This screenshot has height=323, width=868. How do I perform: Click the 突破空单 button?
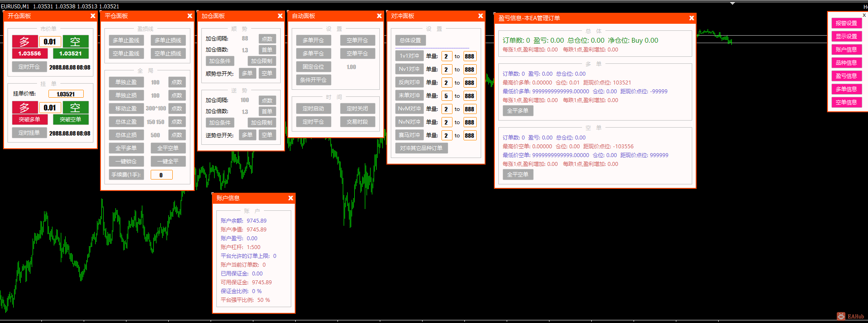click(70, 119)
